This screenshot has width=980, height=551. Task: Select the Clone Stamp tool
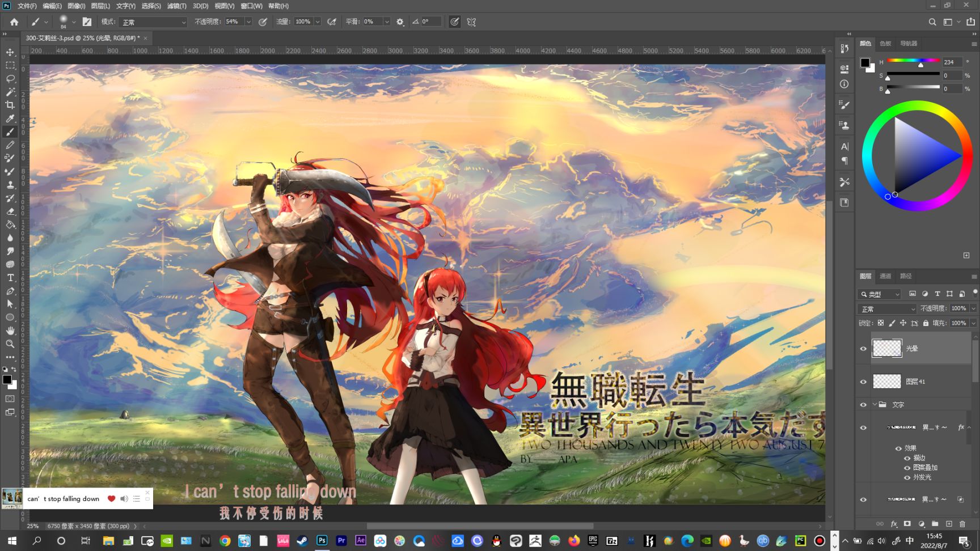[10, 185]
